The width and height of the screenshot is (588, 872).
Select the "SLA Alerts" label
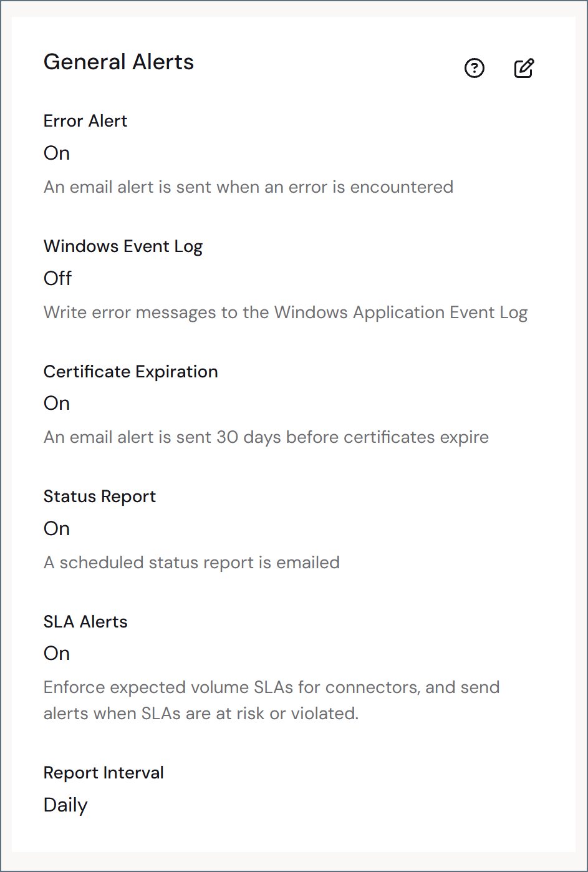(85, 622)
